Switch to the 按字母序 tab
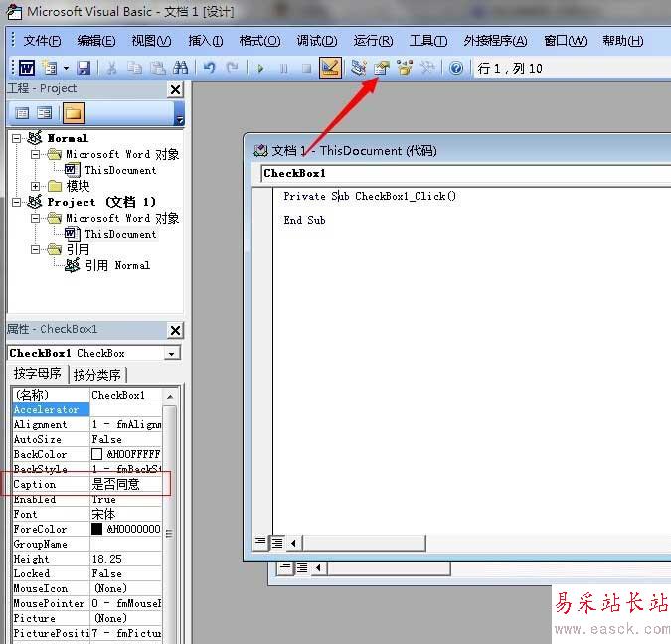The width and height of the screenshot is (671, 644). pos(37,374)
